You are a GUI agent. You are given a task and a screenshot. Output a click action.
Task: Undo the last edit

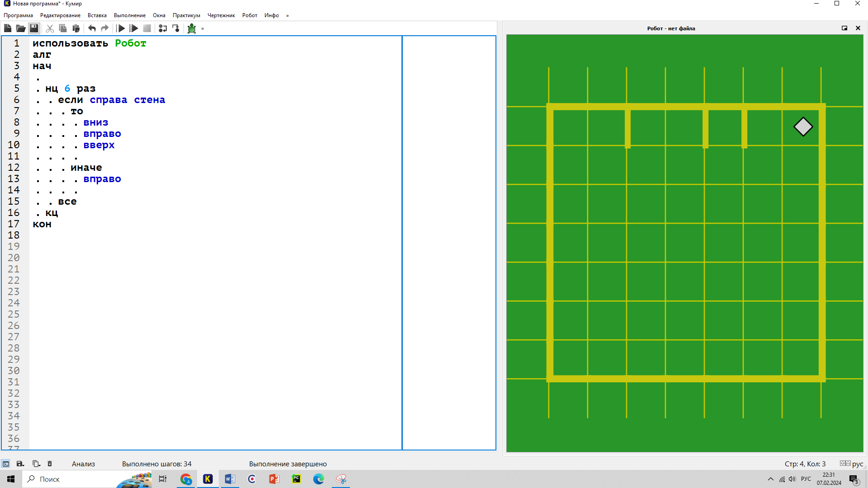click(92, 28)
